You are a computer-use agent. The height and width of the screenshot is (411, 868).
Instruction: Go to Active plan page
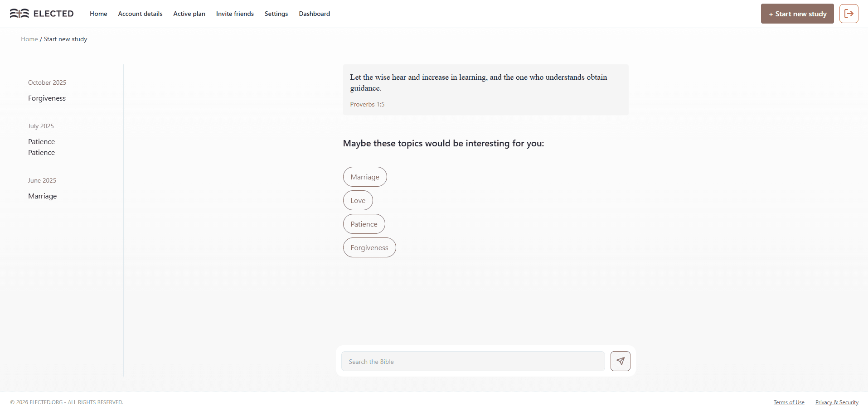tap(189, 14)
